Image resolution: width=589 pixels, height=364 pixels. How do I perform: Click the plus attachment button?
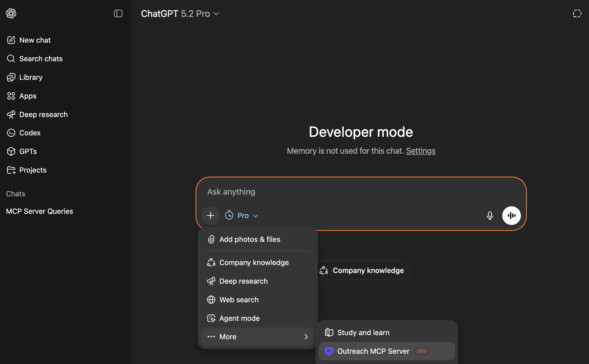211,215
